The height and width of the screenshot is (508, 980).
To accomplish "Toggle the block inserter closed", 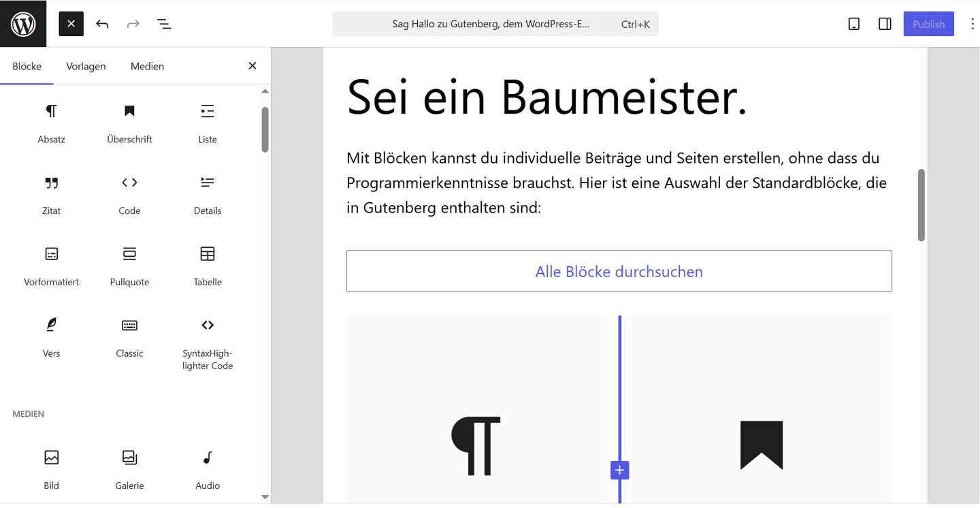I will 71,24.
